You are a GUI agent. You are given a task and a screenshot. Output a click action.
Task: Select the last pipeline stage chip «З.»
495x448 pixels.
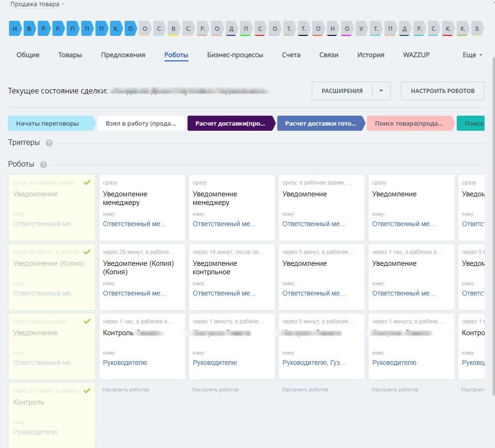(x=477, y=29)
